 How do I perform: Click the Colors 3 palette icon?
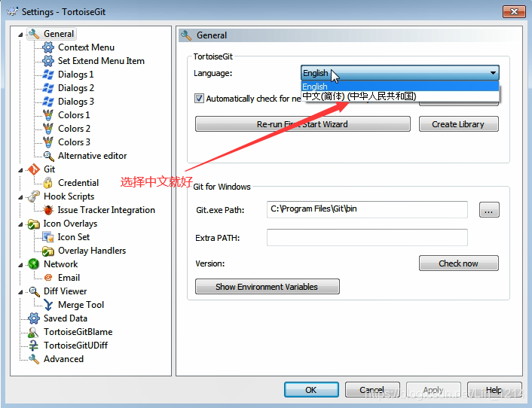pyautogui.click(x=48, y=142)
